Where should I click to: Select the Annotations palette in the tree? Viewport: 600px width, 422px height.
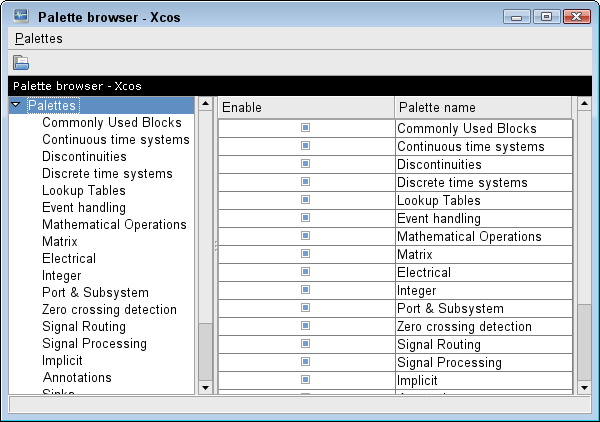[x=77, y=377]
